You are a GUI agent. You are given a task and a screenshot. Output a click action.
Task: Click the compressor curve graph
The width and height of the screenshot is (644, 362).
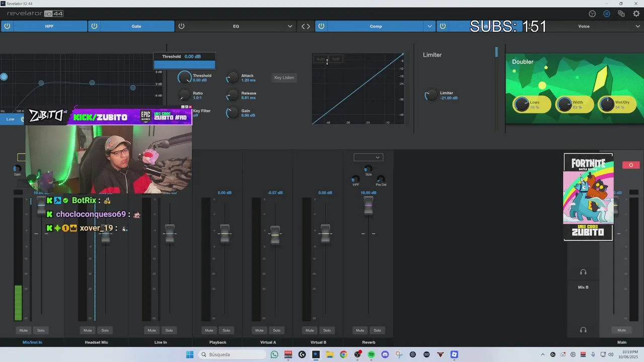click(358, 88)
